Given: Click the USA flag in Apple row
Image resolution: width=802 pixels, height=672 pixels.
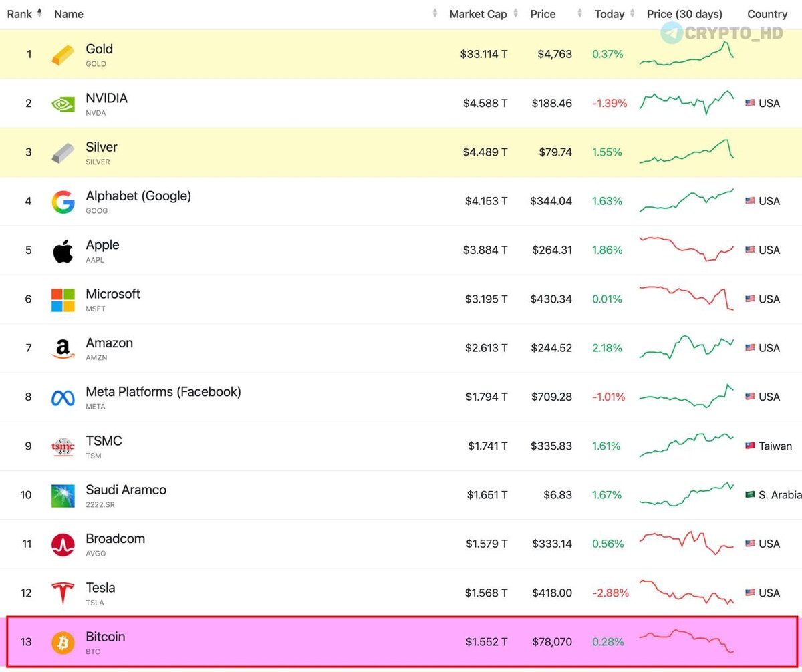Looking at the screenshot, I should (750, 250).
